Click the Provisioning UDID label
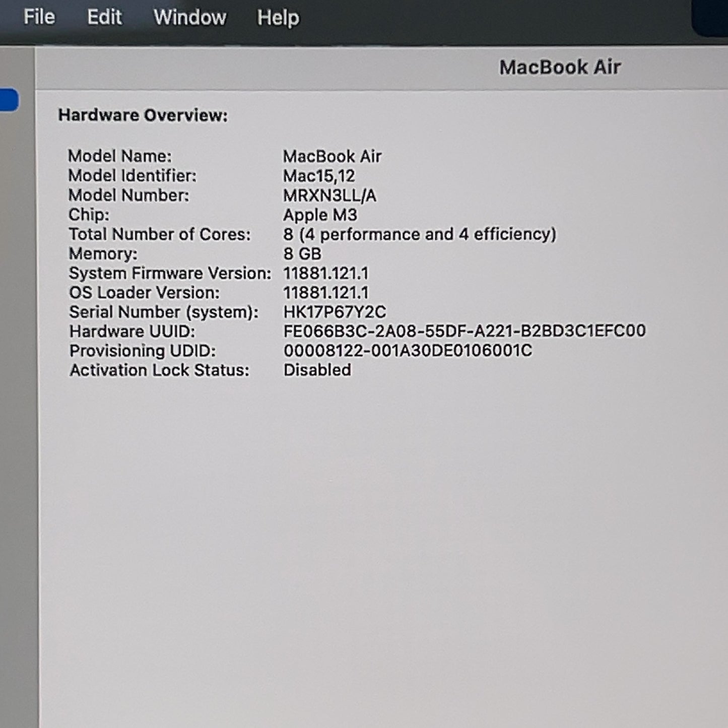The width and height of the screenshot is (728, 728). 143,351
